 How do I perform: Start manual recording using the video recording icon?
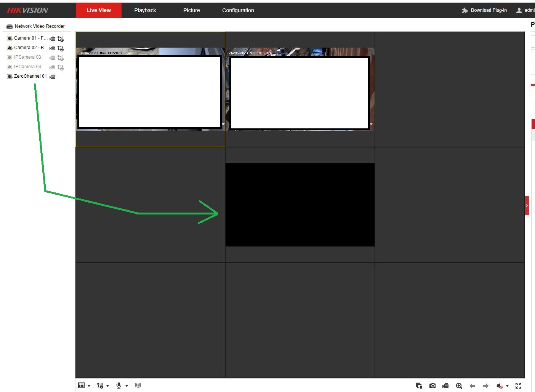[445, 386]
